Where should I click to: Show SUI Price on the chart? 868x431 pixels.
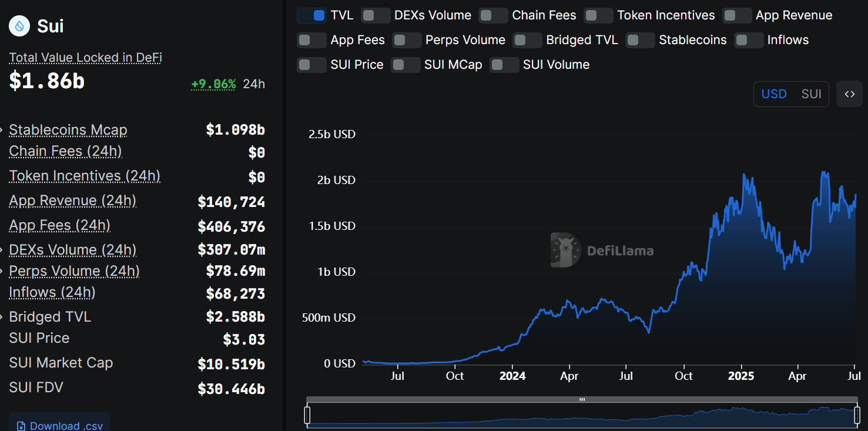point(311,65)
